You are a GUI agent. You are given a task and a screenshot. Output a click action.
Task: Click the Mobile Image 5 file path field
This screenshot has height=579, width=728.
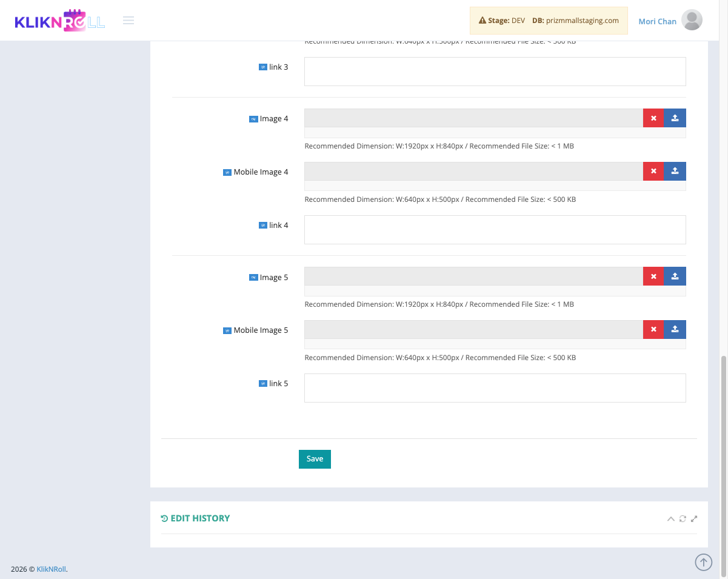pos(473,329)
